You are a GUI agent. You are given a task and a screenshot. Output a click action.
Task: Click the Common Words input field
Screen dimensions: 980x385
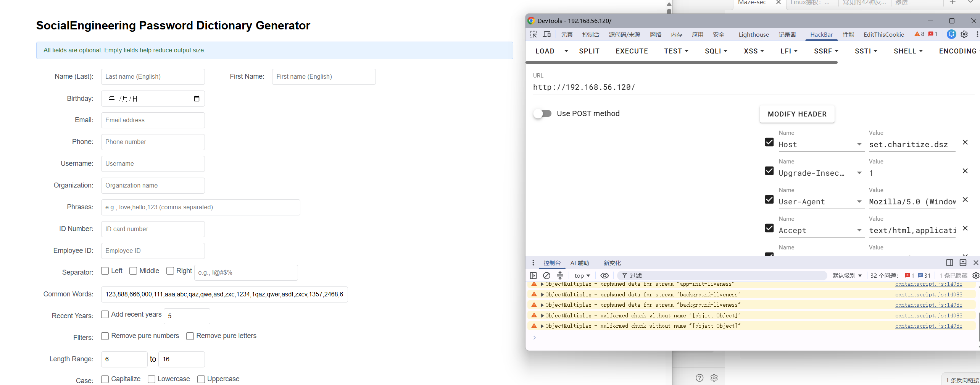pyautogui.click(x=224, y=294)
